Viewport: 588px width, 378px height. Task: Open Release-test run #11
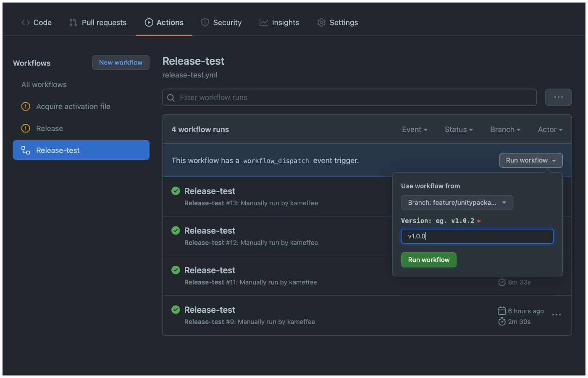pos(210,270)
